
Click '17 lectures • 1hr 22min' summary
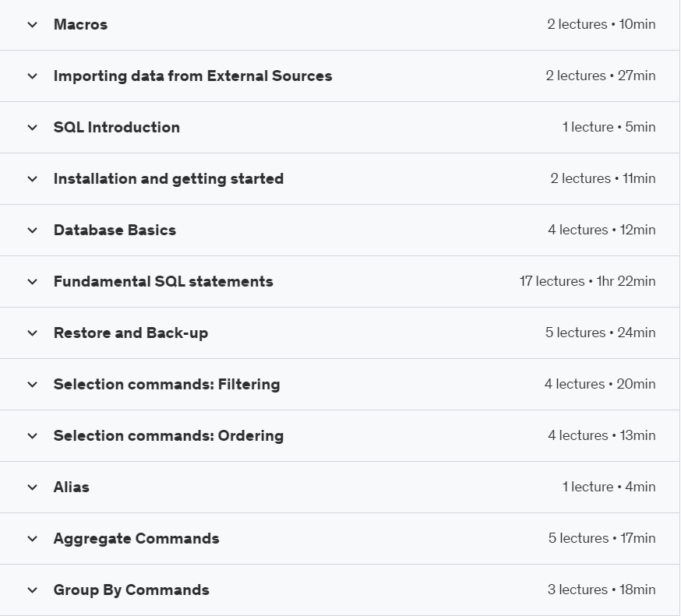[x=587, y=282]
